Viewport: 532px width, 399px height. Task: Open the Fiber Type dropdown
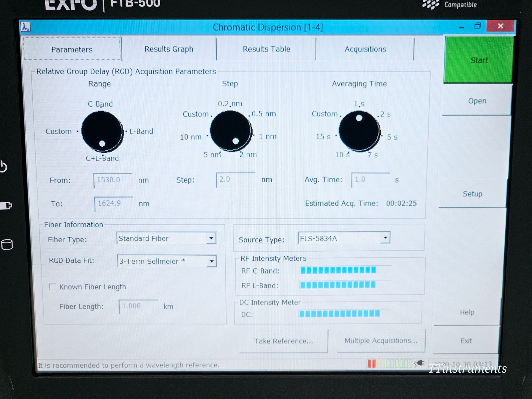211,238
